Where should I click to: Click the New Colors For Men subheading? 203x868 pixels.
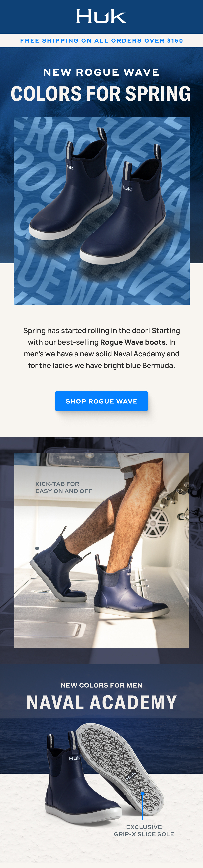point(101,685)
